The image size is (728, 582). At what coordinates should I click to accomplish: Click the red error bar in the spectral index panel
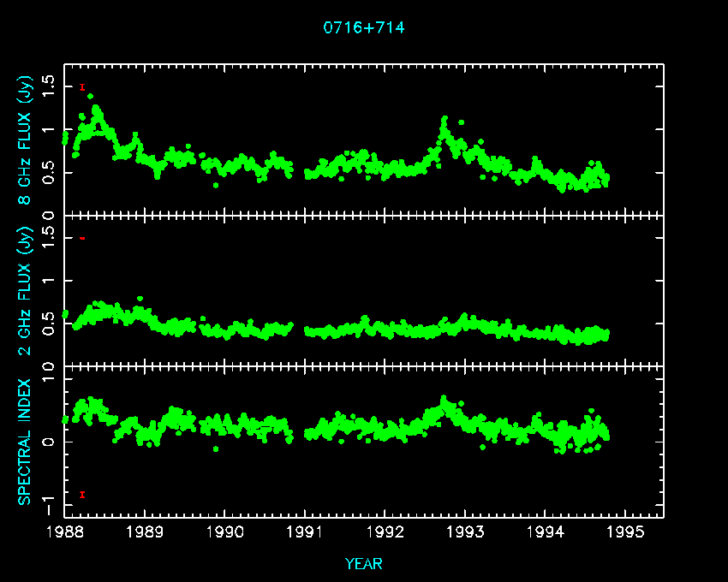(x=82, y=495)
